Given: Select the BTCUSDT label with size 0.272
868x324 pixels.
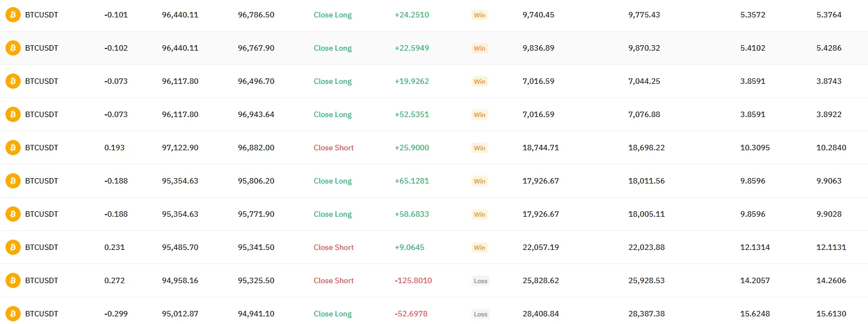Looking at the screenshot, I should (x=41, y=280).
